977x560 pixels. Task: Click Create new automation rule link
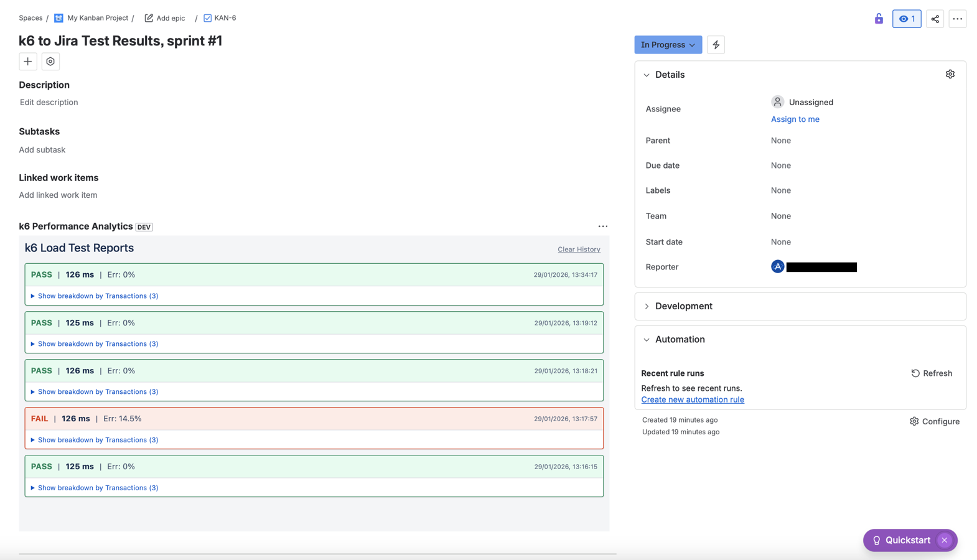coord(692,399)
